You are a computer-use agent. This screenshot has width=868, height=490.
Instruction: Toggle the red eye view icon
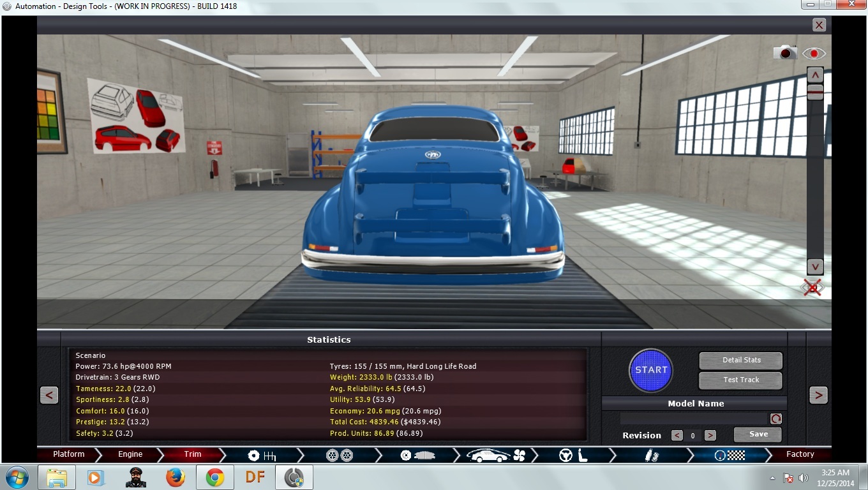coord(814,54)
